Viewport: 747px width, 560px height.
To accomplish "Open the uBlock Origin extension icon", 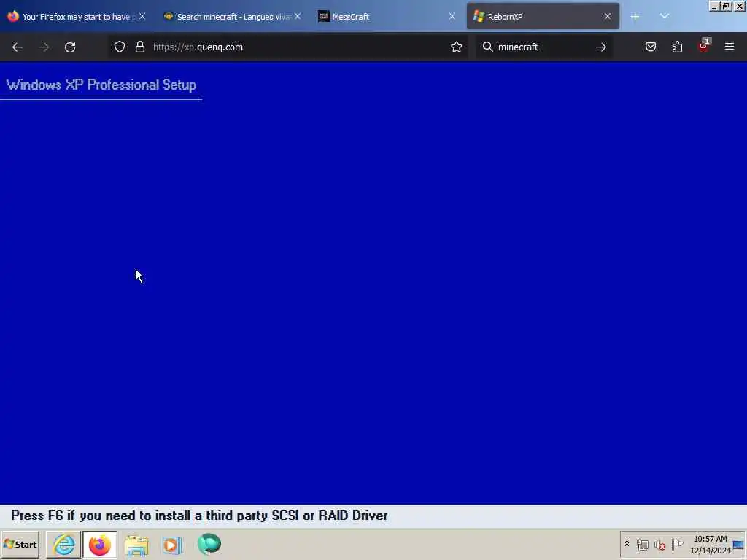I will [x=704, y=46].
